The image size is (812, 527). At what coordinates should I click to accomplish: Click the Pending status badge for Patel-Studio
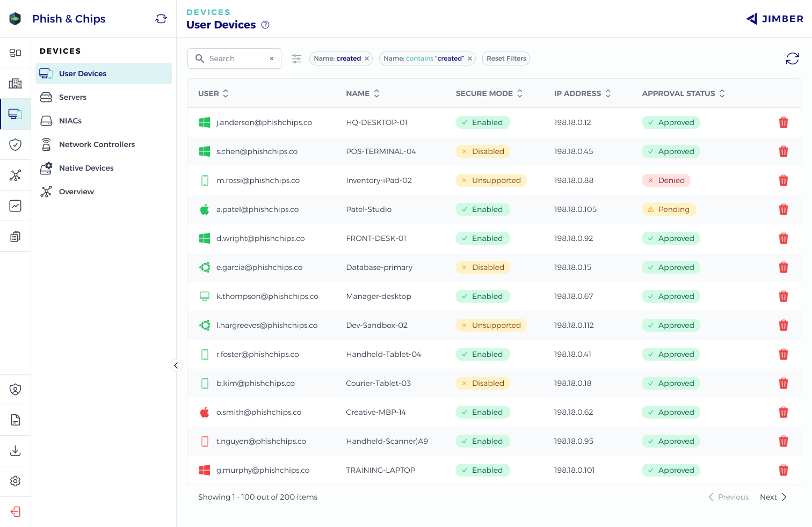pyautogui.click(x=669, y=209)
